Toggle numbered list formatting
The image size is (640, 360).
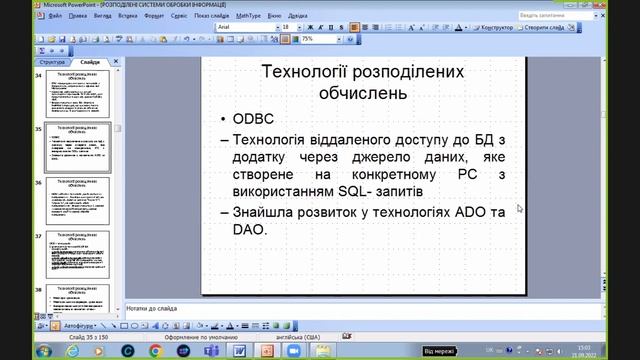tap(389, 27)
